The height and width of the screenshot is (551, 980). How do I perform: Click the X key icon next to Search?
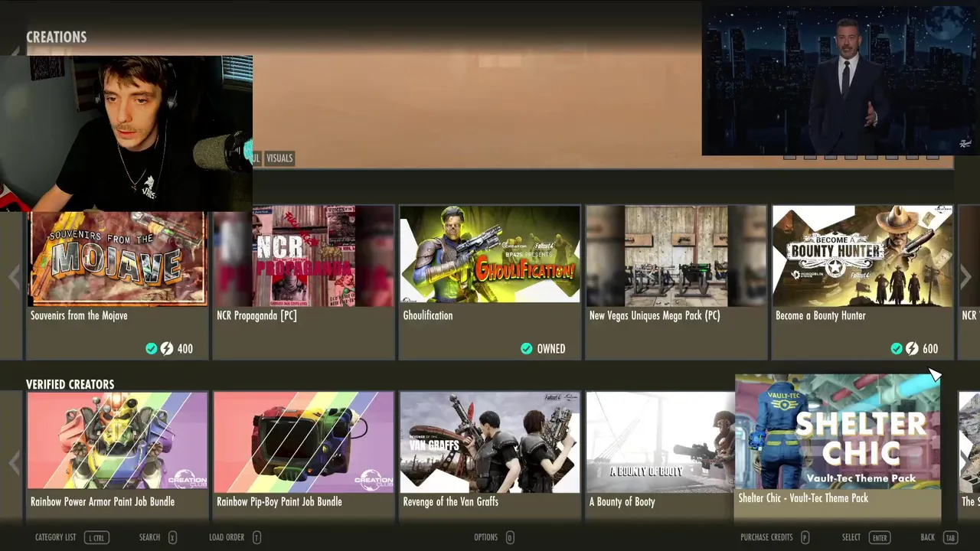[x=172, y=537]
